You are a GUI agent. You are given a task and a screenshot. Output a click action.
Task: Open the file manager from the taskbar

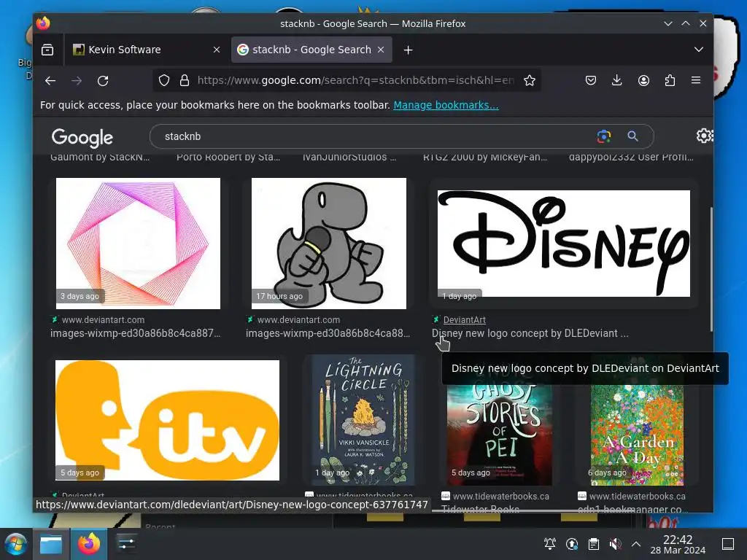pyautogui.click(x=51, y=544)
